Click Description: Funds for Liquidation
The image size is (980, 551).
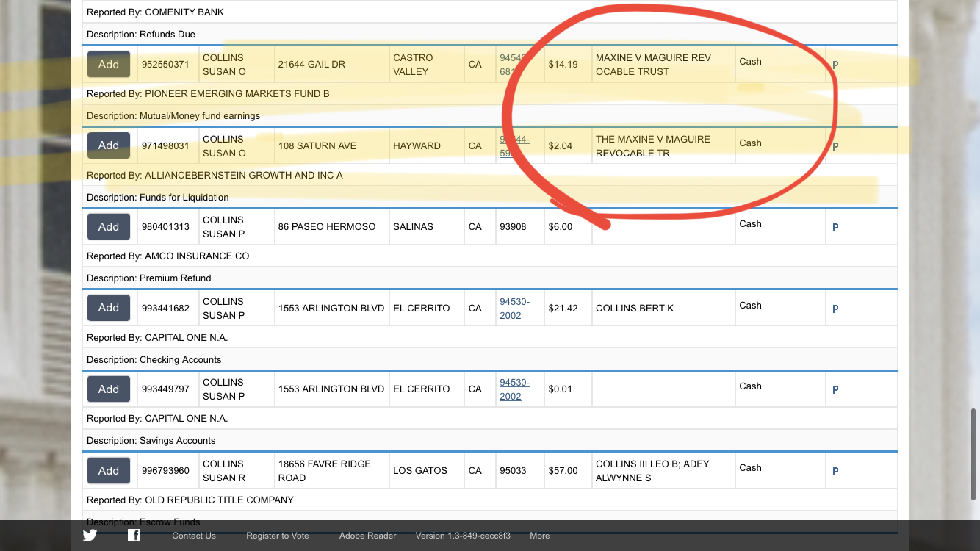[490, 198]
